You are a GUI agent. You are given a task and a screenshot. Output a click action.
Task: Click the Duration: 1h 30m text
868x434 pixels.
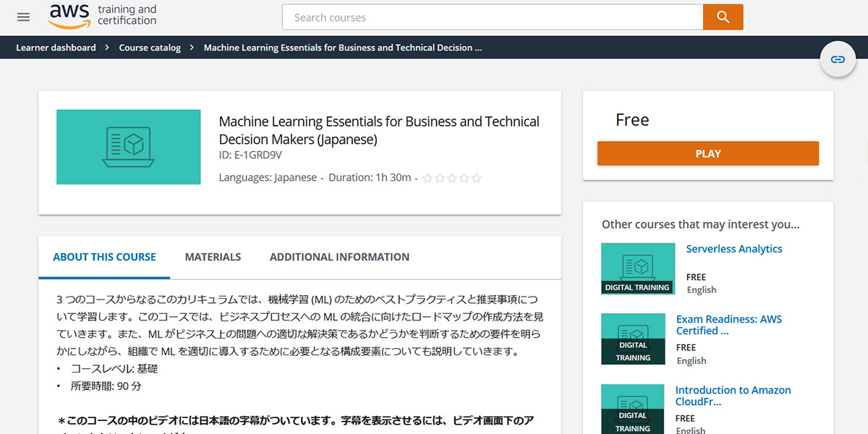370,178
